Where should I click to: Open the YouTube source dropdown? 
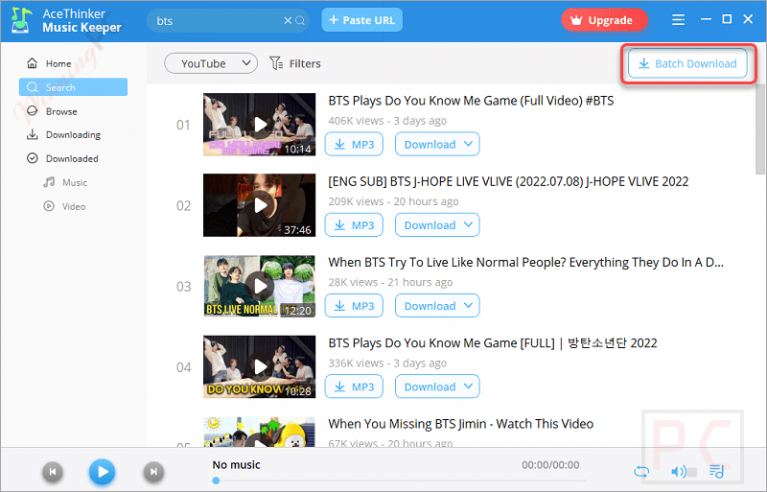click(x=211, y=64)
